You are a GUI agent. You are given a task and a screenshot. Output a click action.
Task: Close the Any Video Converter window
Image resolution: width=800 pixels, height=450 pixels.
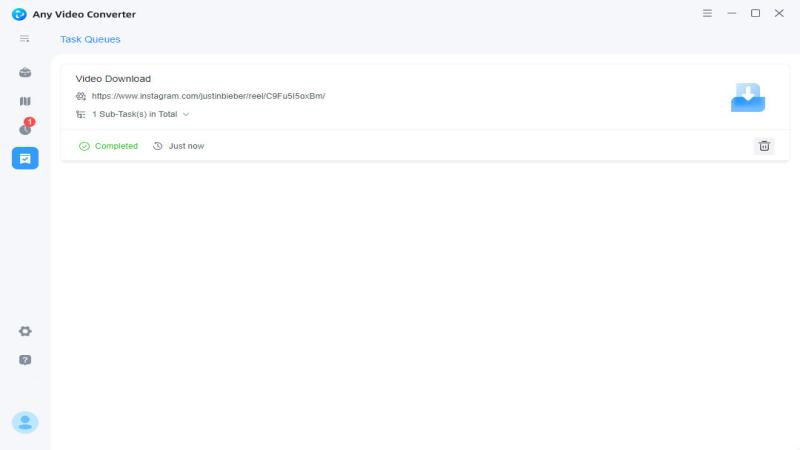click(779, 13)
